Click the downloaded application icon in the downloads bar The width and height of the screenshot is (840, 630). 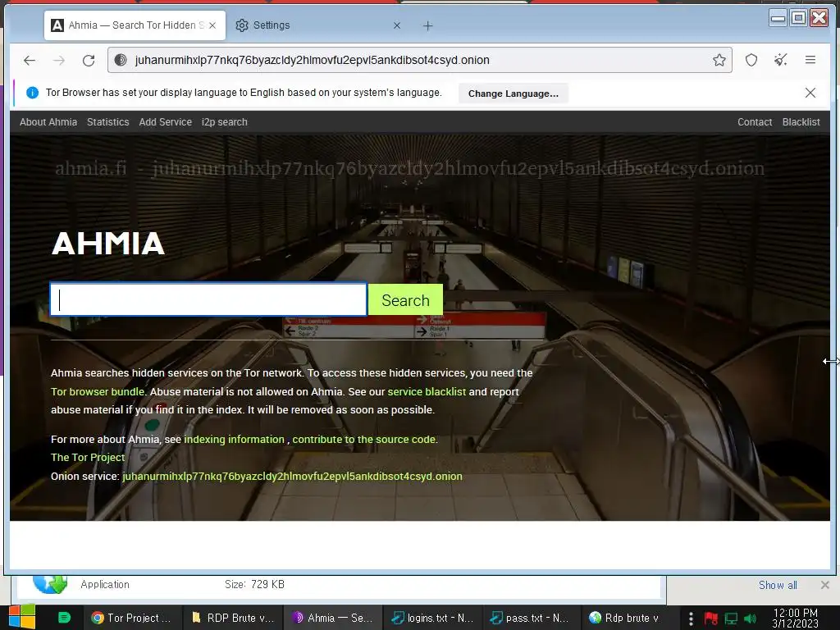tap(50, 584)
